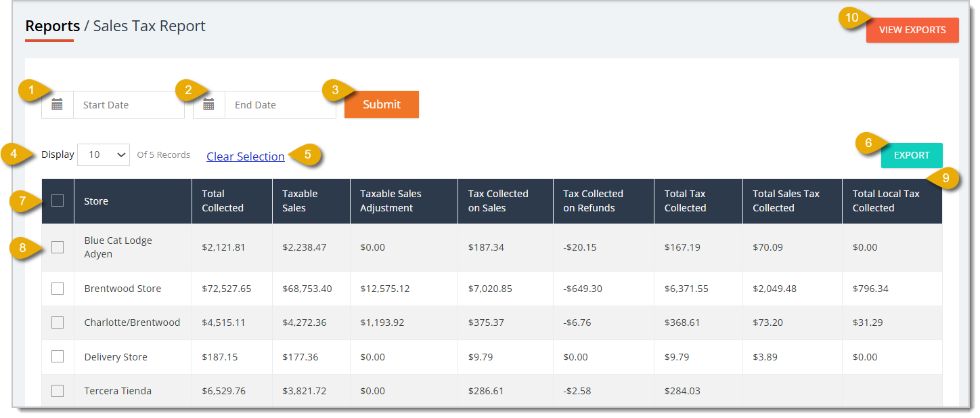Click the $2,238.47 taxable sales value

pyautogui.click(x=305, y=247)
